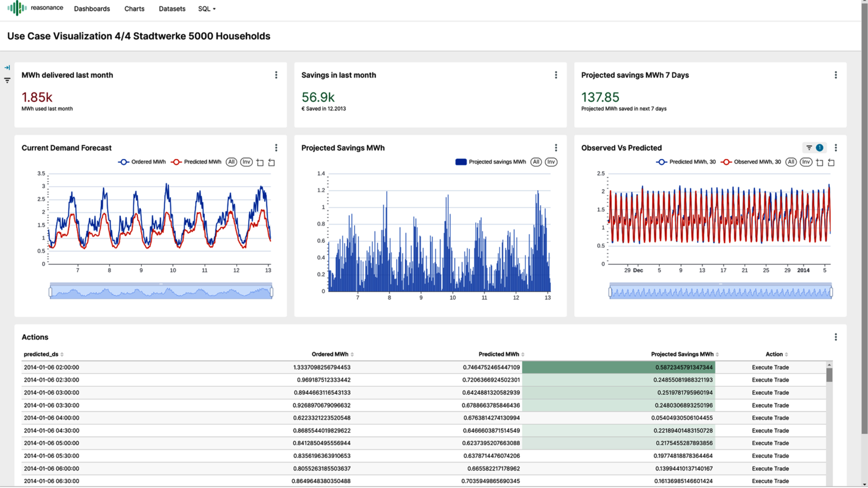Click All button on Current Demand Forecast legend
The height and width of the screenshot is (488, 868).
[x=231, y=162]
